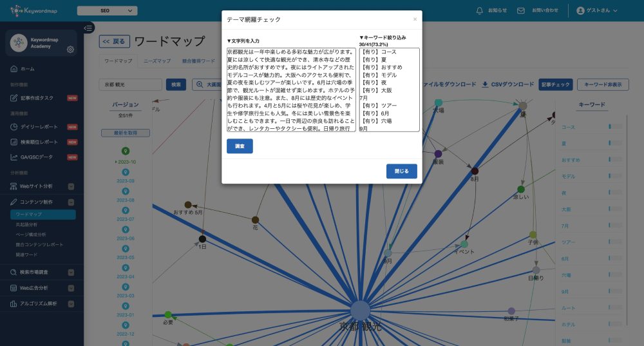Click inside the 文字列を入力 text area
Screen dimensions: 644x346
click(x=291, y=90)
